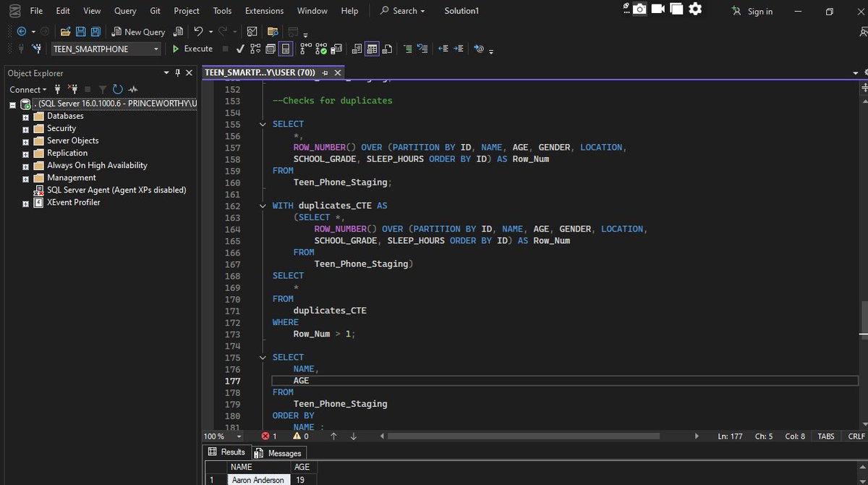
Task: Execute the current query
Action: click(192, 48)
